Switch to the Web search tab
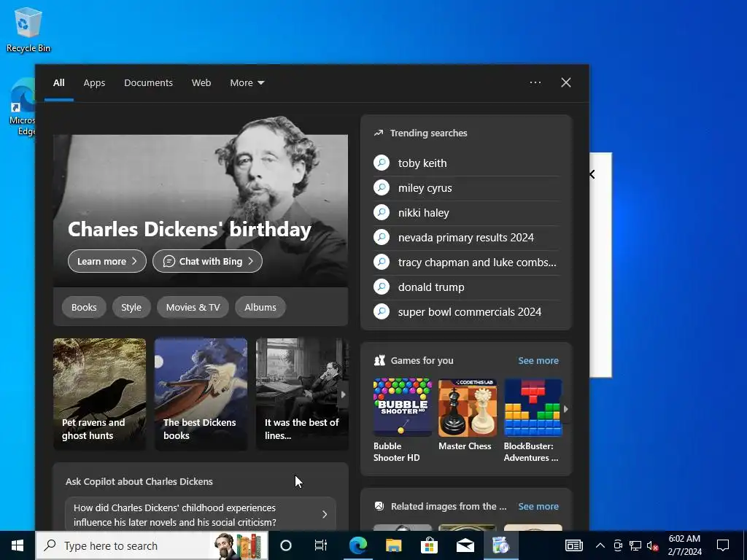The height and width of the screenshot is (560, 747). click(201, 83)
